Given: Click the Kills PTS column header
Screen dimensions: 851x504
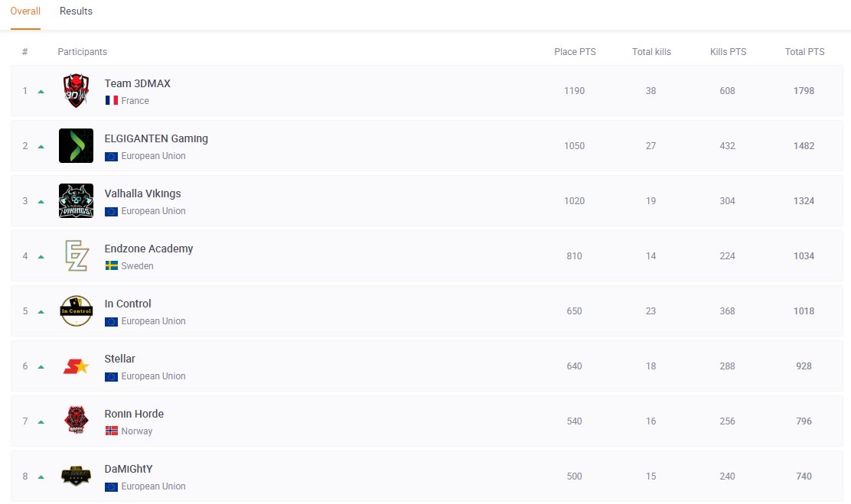Looking at the screenshot, I should coord(728,52).
